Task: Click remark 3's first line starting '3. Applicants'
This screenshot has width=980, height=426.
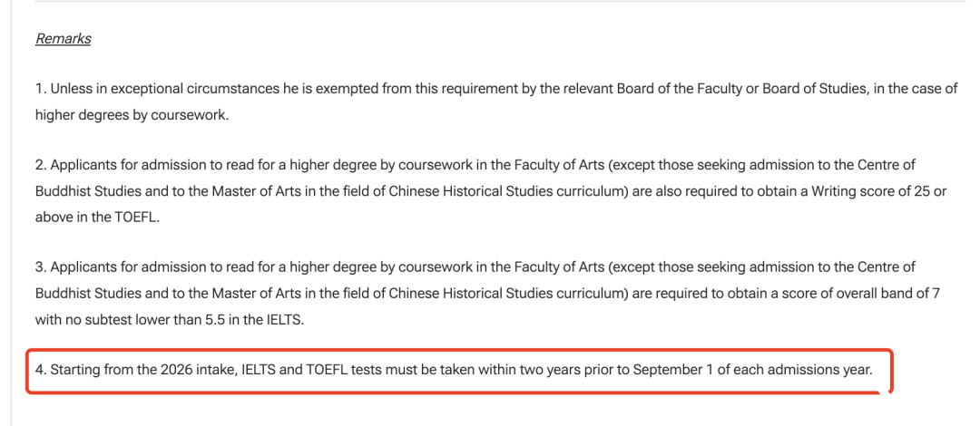Action: pos(475,267)
